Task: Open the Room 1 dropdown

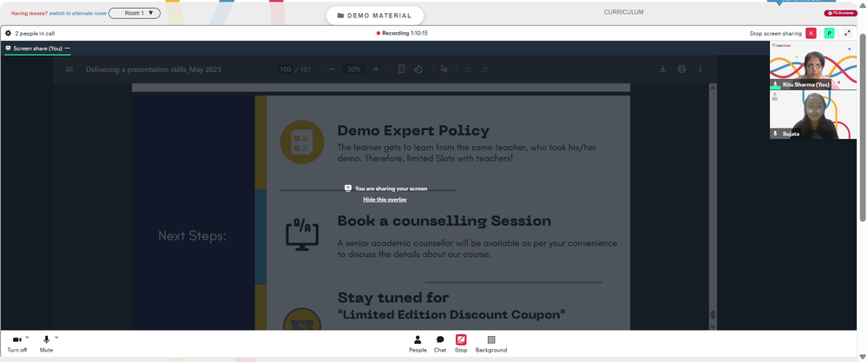Action: click(x=135, y=13)
